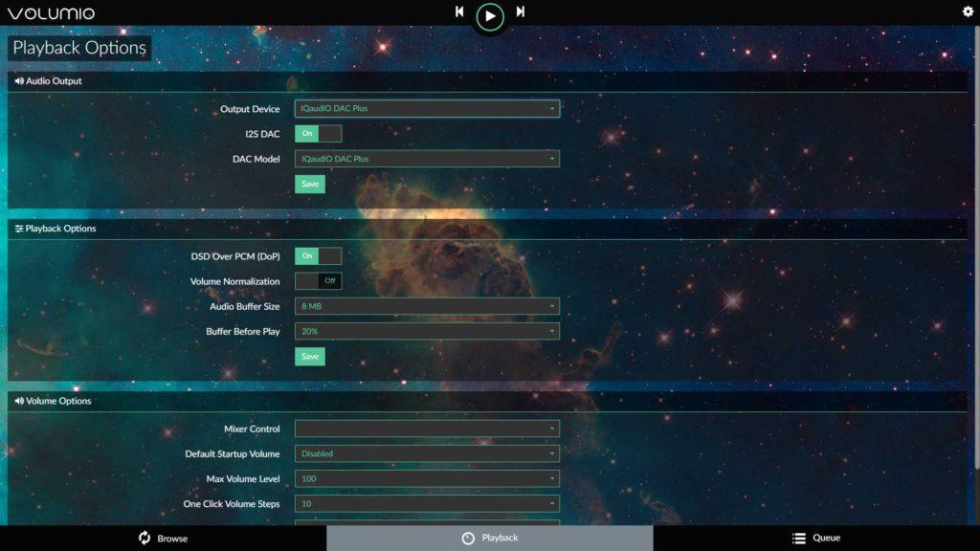The height and width of the screenshot is (551, 980).
Task: Save the Audio Output settings
Action: coord(309,184)
